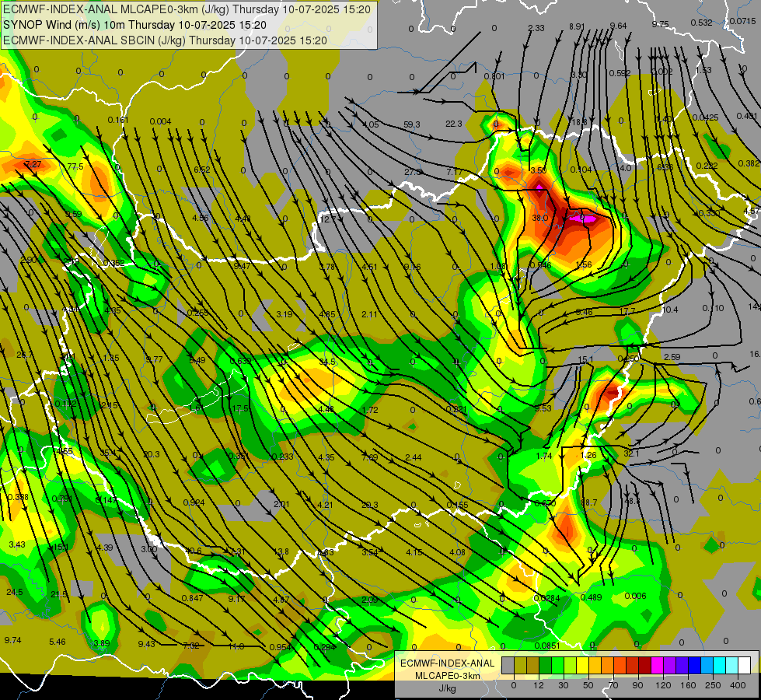Click the map value 34.5
This screenshot has width=761, height=700.
click(x=327, y=362)
